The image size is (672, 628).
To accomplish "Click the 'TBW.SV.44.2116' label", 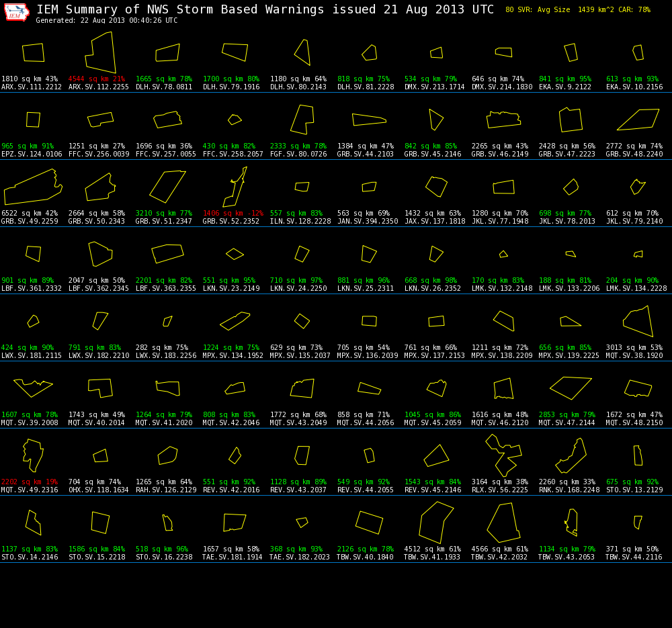I will tap(634, 557).
